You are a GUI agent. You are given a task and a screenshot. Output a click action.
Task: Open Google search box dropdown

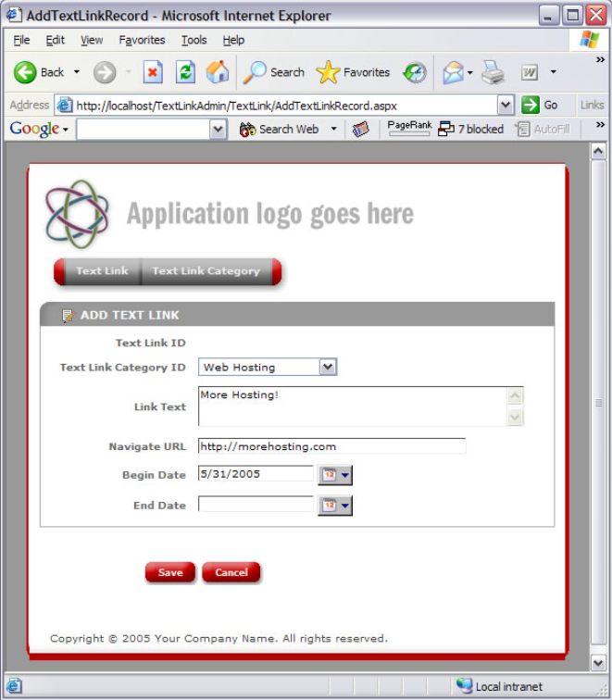point(218,130)
